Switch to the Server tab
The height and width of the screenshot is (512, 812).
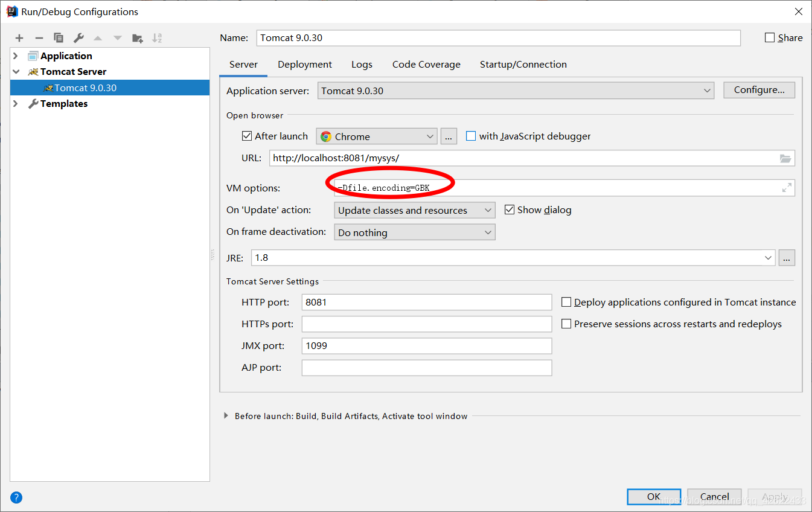(244, 65)
